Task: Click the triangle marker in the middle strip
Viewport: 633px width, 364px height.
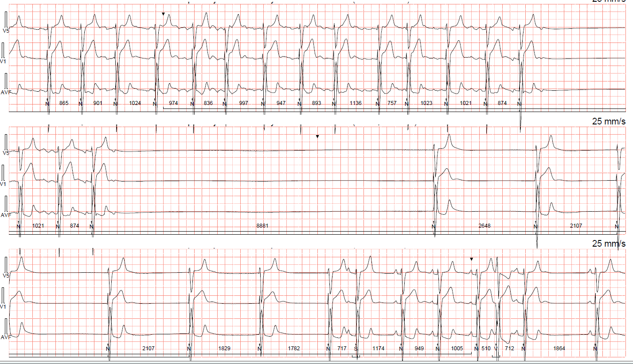Action: [x=317, y=136]
